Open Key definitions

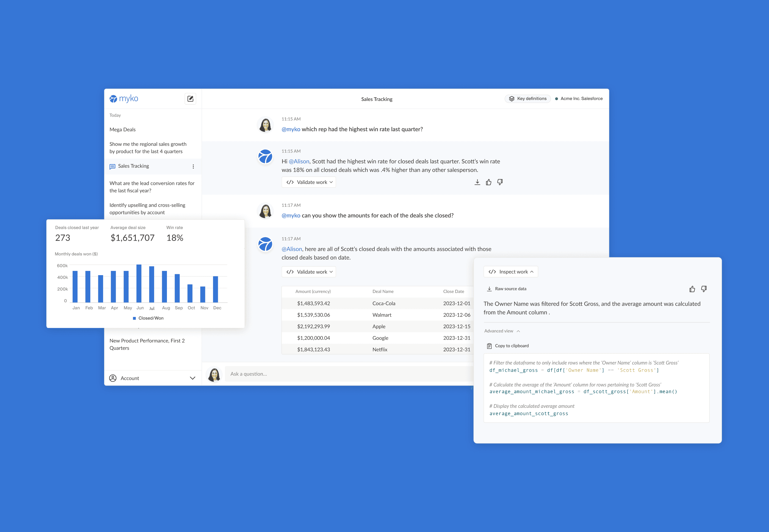[528, 99]
